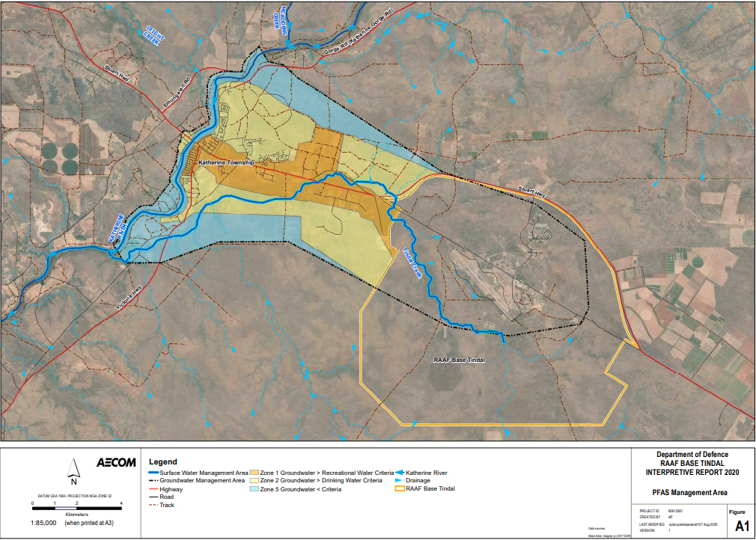Viewport: 756px width, 540px height.
Task: Click 'Stuart Hwy' label near Emungalan Rd
Action: [118, 74]
